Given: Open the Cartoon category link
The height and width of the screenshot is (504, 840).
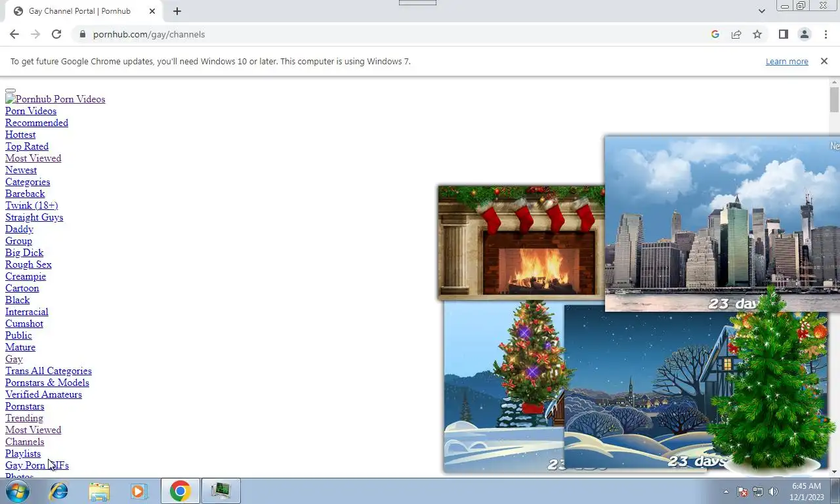Looking at the screenshot, I should click(22, 288).
